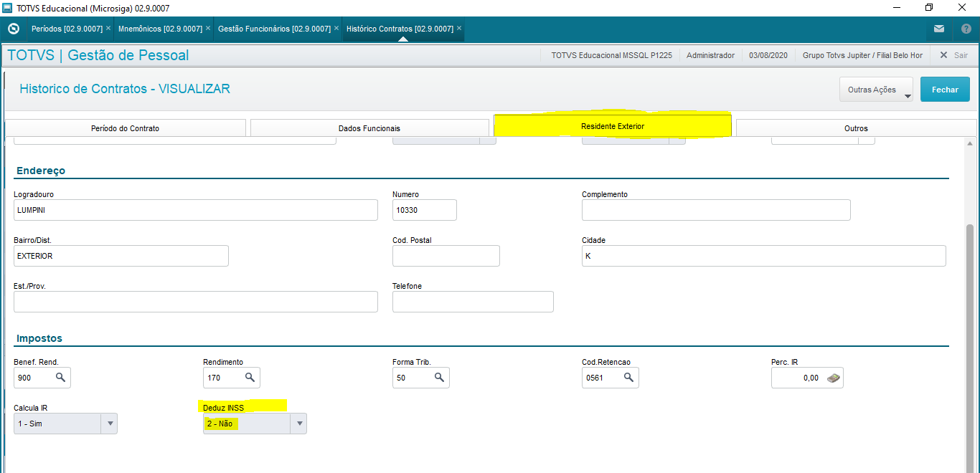Switch to Mnemônicos [02.9.0007] tab

[160, 29]
